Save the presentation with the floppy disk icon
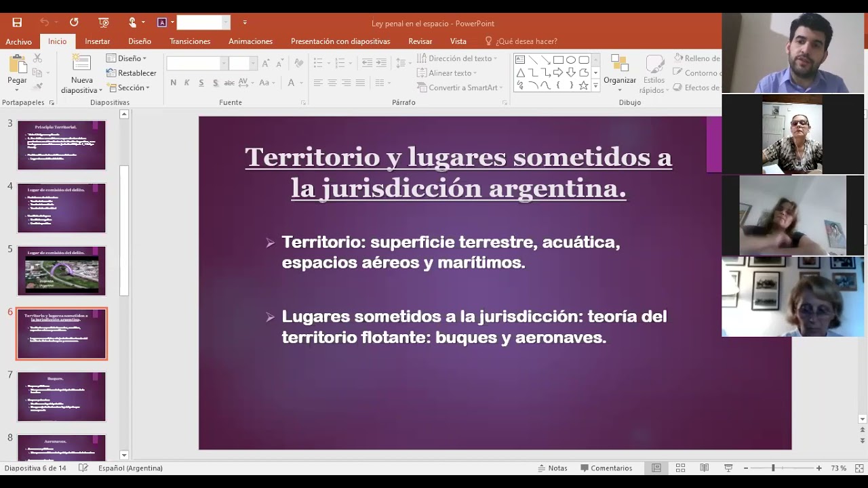The image size is (868, 488). point(17,22)
